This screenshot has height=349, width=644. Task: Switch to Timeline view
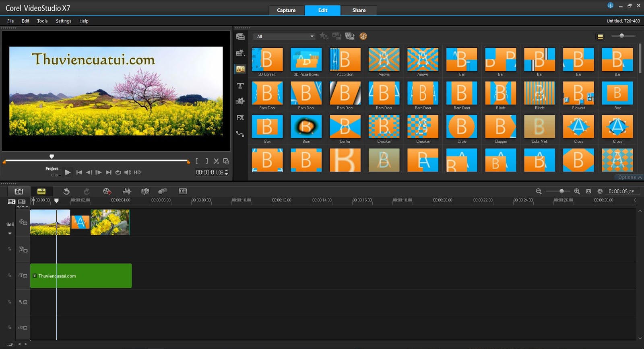click(41, 191)
